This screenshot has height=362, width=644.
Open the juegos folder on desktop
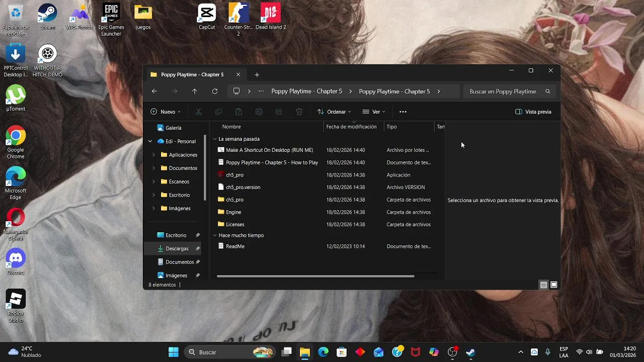click(143, 17)
